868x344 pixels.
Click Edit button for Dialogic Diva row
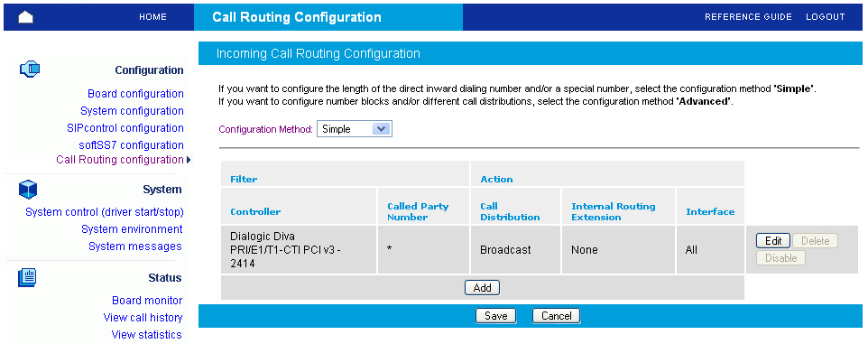tap(773, 241)
